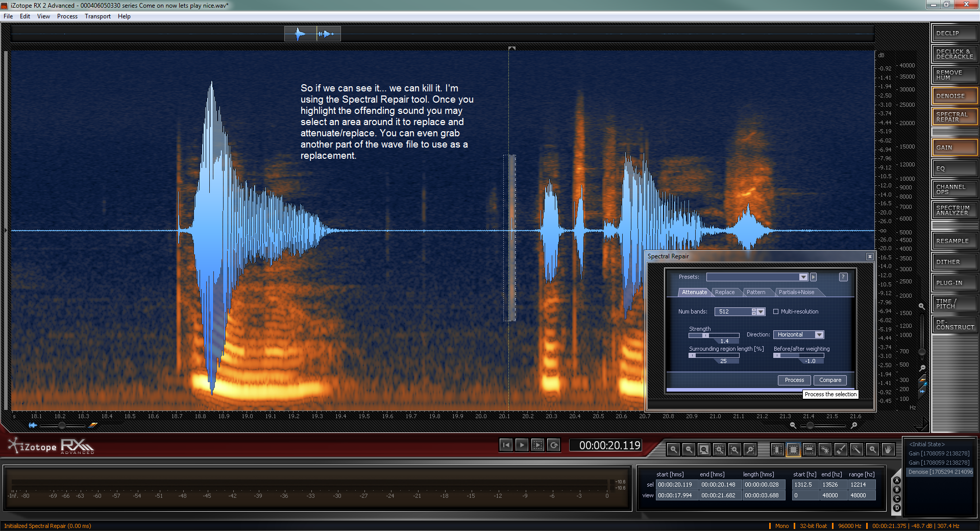
Task: Open the File menu
Action: pos(8,16)
